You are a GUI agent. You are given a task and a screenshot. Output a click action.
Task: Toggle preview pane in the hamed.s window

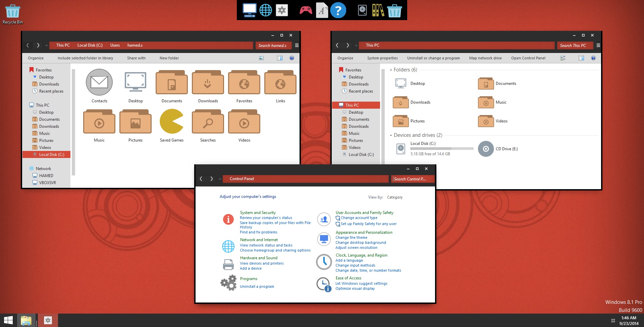(280, 58)
